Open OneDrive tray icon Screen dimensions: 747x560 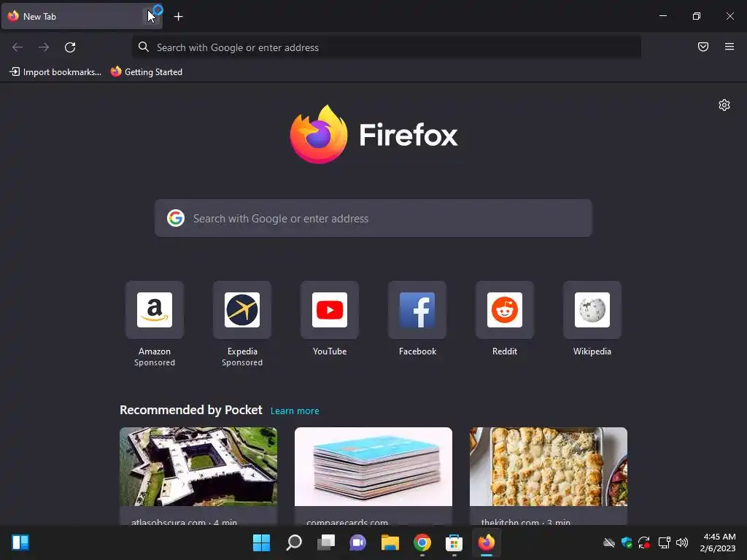[609, 542]
